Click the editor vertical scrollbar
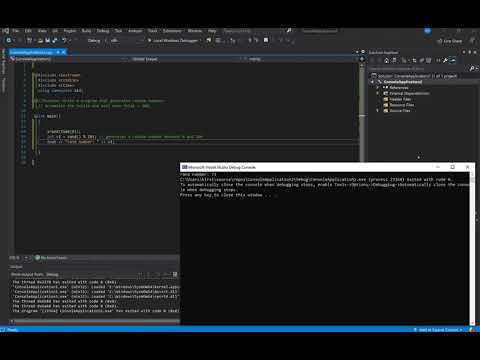480x360 pixels. click(362, 113)
